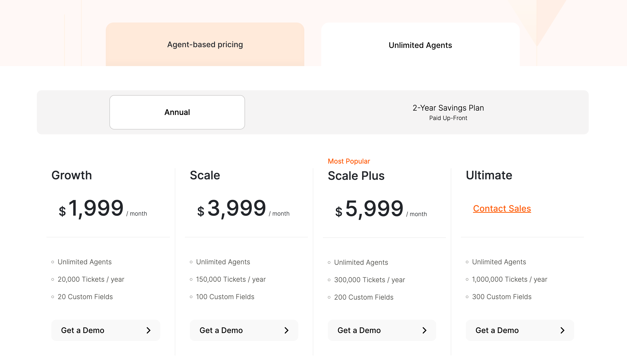The height and width of the screenshot is (364, 627).
Task: Switch to the 2-Year Savings Plan option
Action: click(x=448, y=112)
